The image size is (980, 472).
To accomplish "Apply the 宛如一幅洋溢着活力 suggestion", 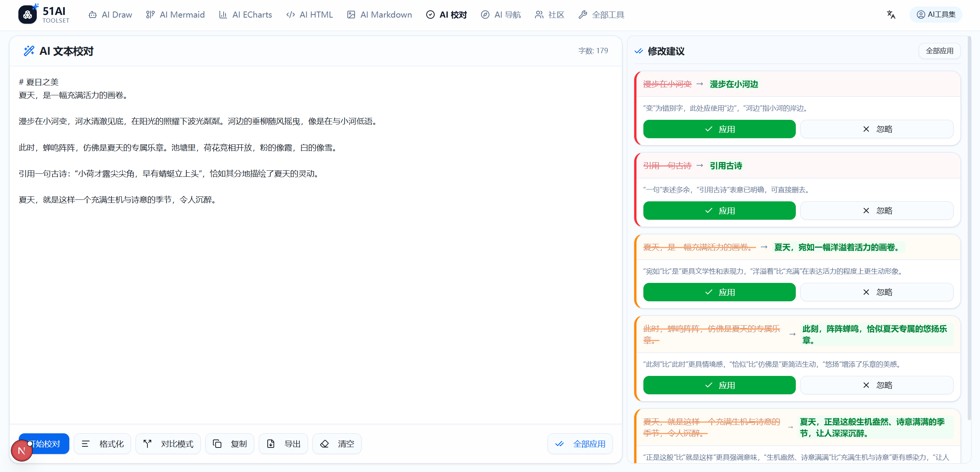I will [719, 292].
